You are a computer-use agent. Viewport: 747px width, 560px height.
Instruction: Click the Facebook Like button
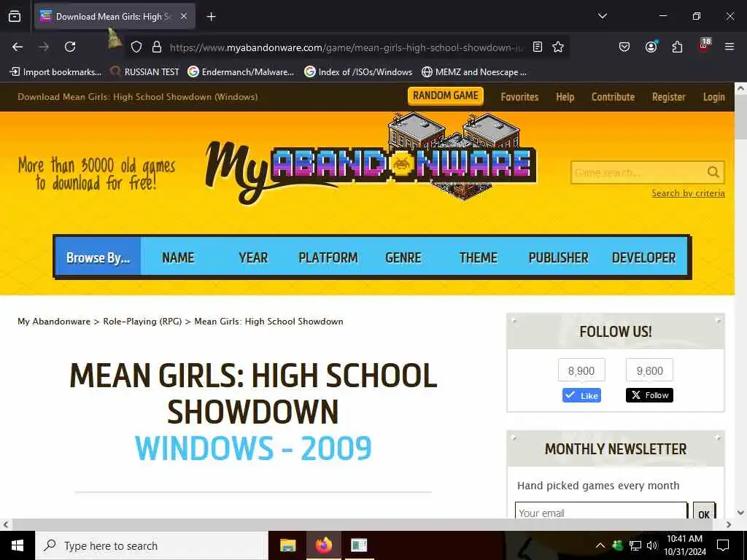[581, 395]
